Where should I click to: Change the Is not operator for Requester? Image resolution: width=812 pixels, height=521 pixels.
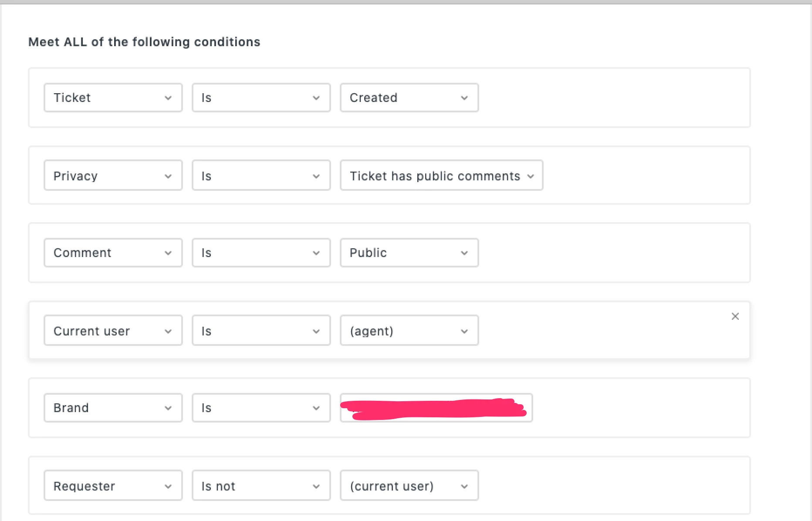pos(261,486)
